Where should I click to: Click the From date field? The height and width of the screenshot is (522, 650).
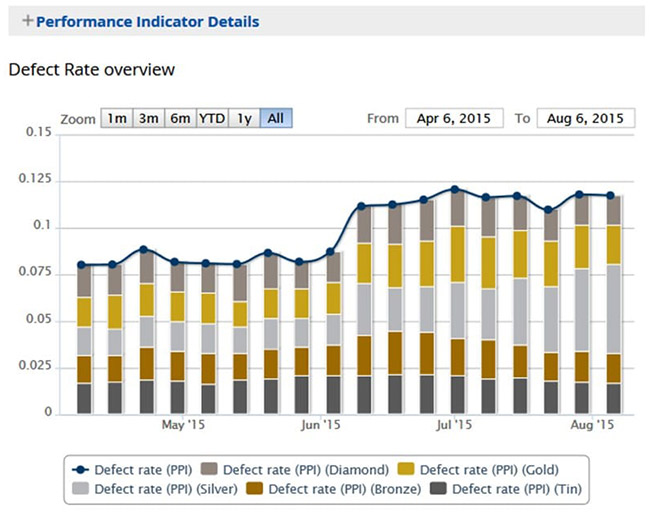(455, 118)
